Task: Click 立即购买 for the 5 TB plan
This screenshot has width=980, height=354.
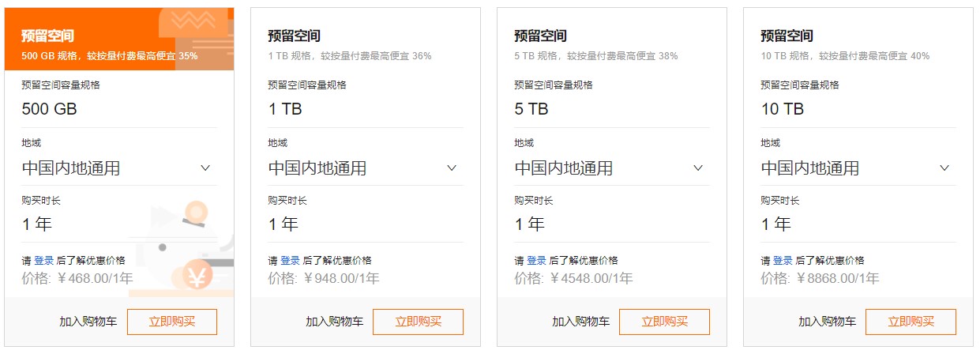Action: pyautogui.click(x=665, y=322)
